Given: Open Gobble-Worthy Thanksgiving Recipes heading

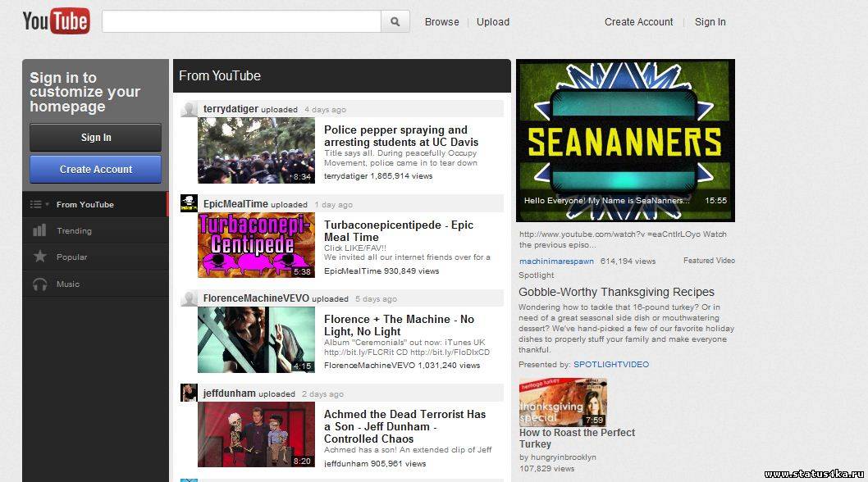Looking at the screenshot, I should click(x=616, y=292).
